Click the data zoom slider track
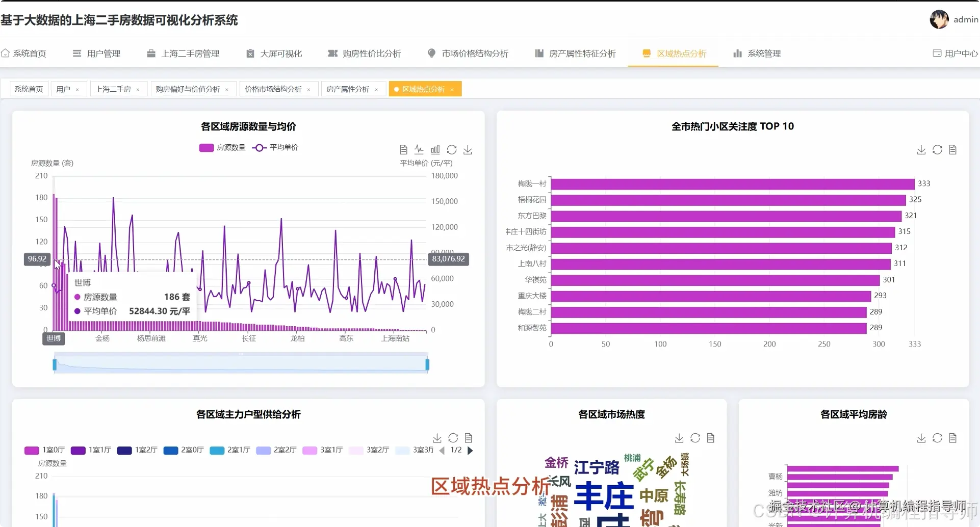The height and width of the screenshot is (527, 980). point(241,364)
